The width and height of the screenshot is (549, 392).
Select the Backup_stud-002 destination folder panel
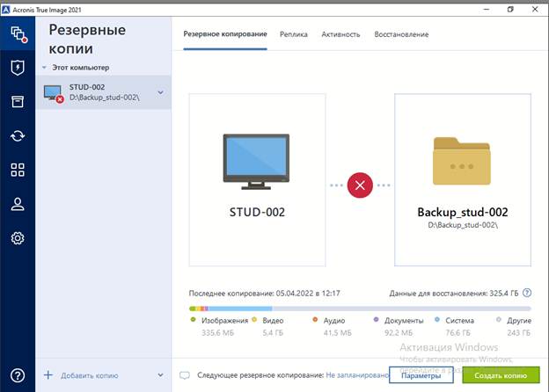pyautogui.click(x=463, y=179)
